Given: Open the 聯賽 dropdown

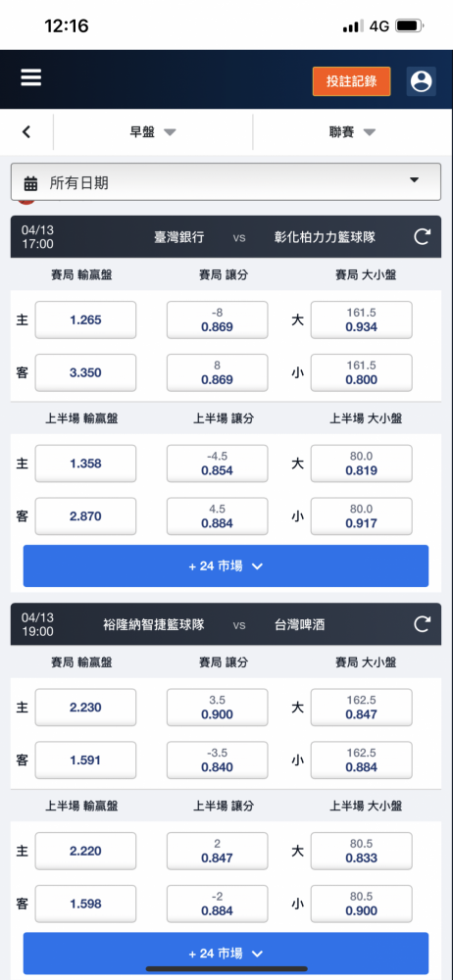Looking at the screenshot, I should point(352,132).
